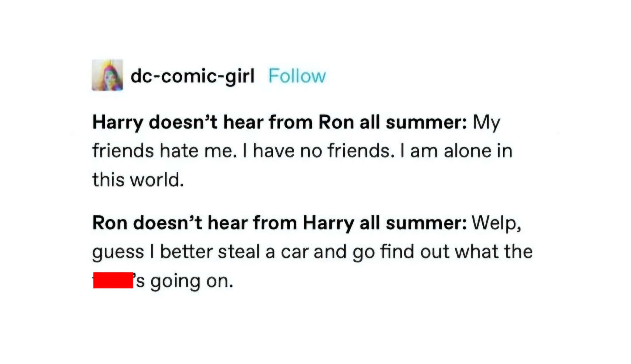Click the text "'s going on."
Viewport: 631px width, 364px height.
coord(184,281)
